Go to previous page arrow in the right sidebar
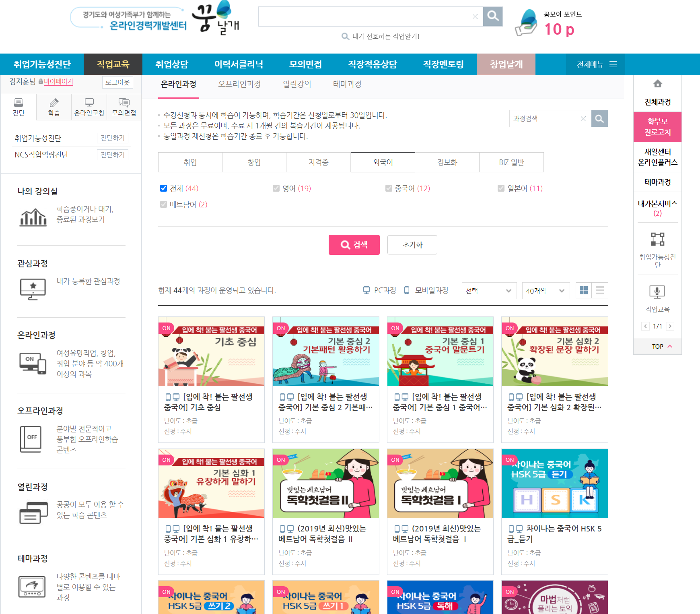The image size is (700, 614). (x=645, y=326)
